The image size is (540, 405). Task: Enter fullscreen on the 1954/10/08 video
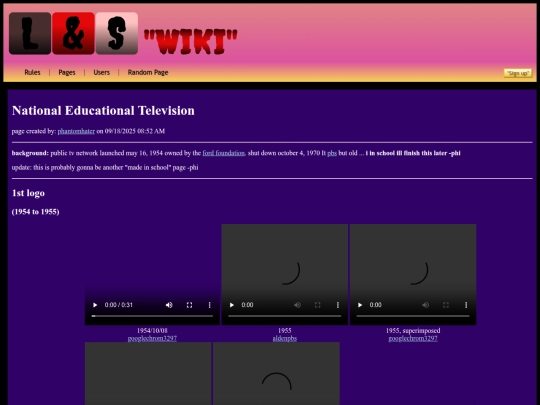click(189, 305)
